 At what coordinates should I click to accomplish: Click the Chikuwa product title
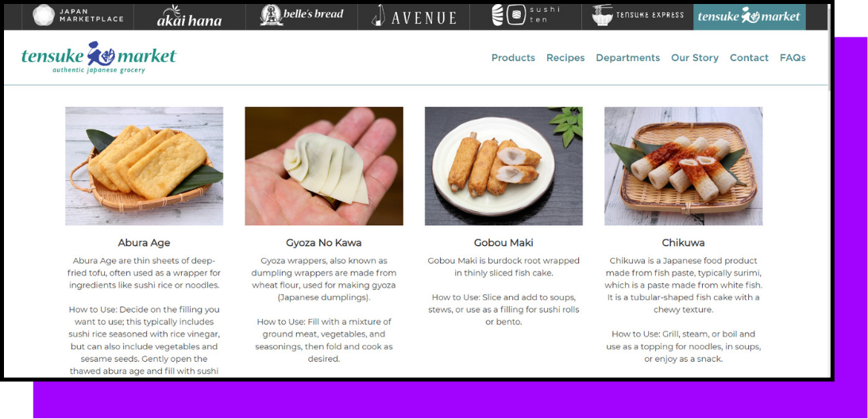pos(683,243)
